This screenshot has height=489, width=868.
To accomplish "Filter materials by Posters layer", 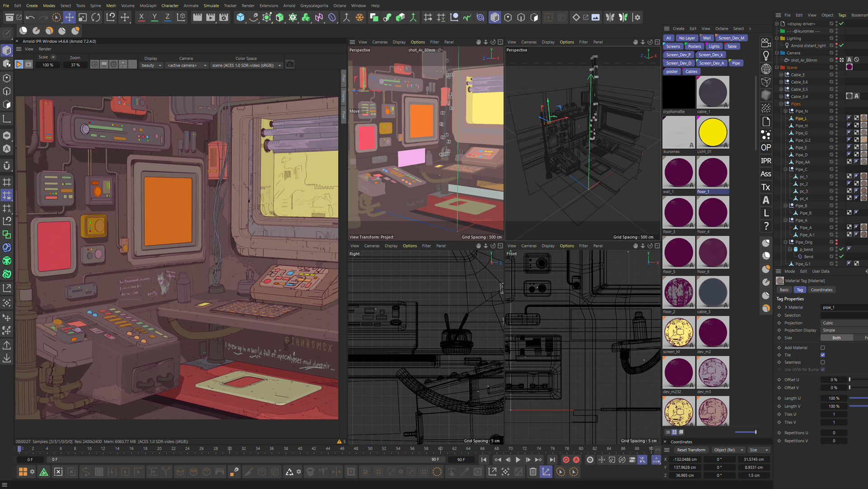I will [694, 46].
